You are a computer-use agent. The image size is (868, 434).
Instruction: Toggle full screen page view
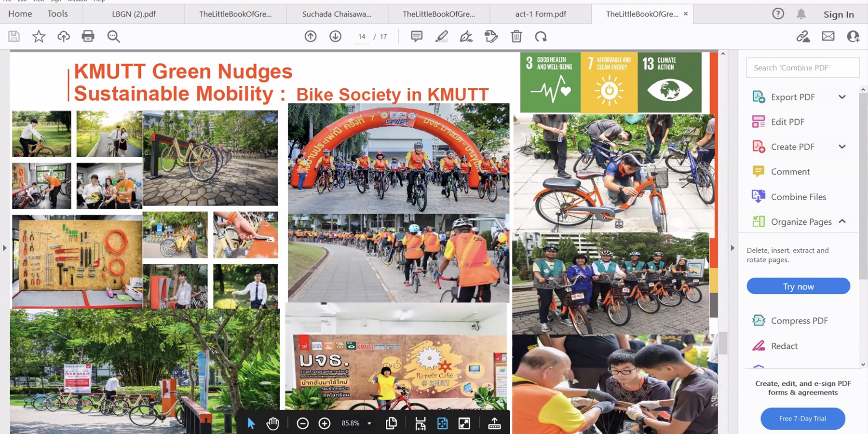pos(464,423)
